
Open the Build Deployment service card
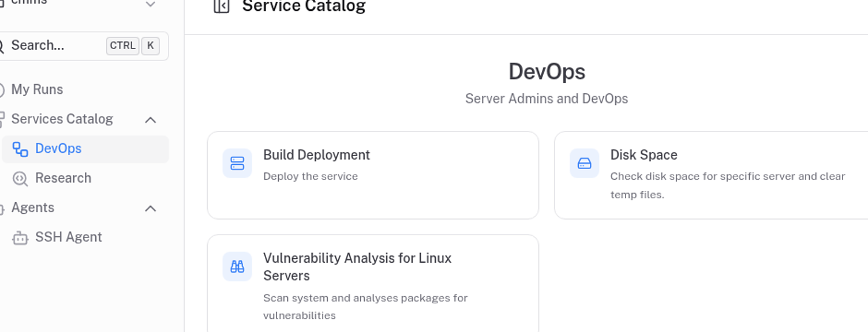[373, 175]
